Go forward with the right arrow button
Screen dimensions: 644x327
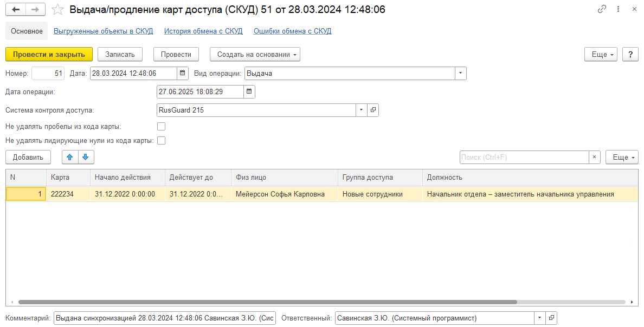(x=35, y=9)
